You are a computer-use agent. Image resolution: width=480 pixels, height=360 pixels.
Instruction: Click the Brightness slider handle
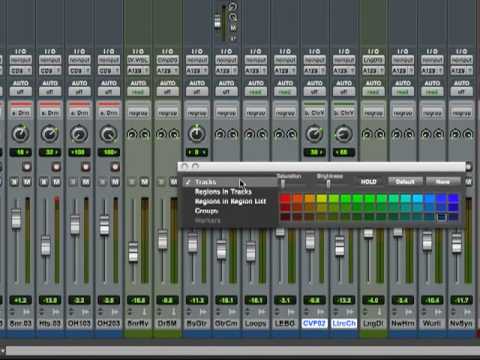coord(328,184)
